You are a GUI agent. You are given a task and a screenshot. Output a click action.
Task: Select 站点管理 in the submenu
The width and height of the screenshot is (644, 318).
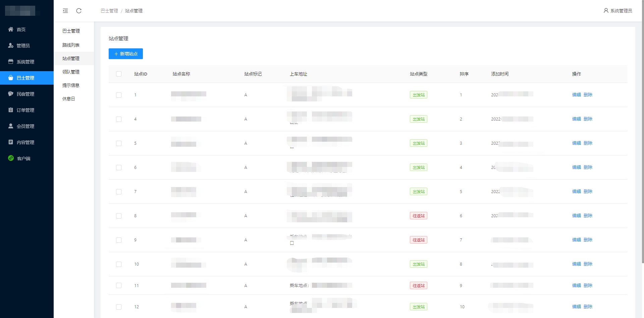click(74, 58)
